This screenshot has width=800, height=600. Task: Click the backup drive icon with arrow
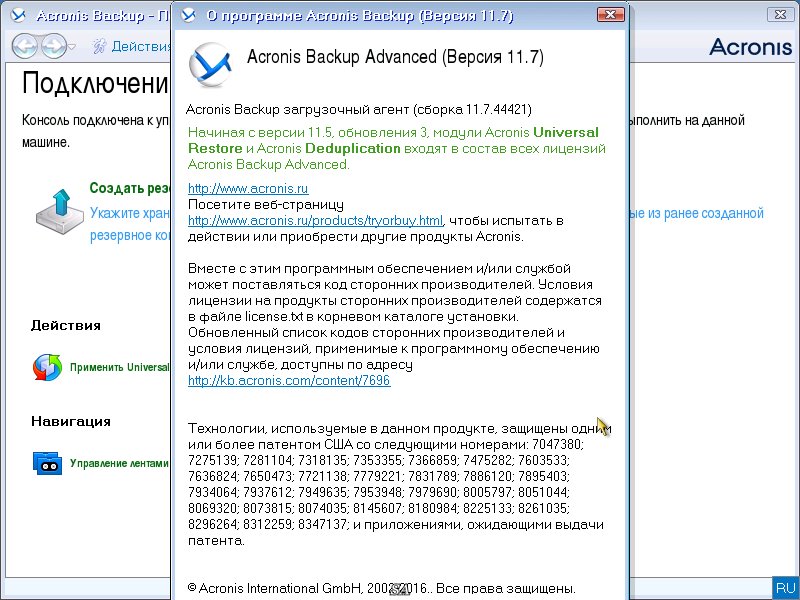58,207
